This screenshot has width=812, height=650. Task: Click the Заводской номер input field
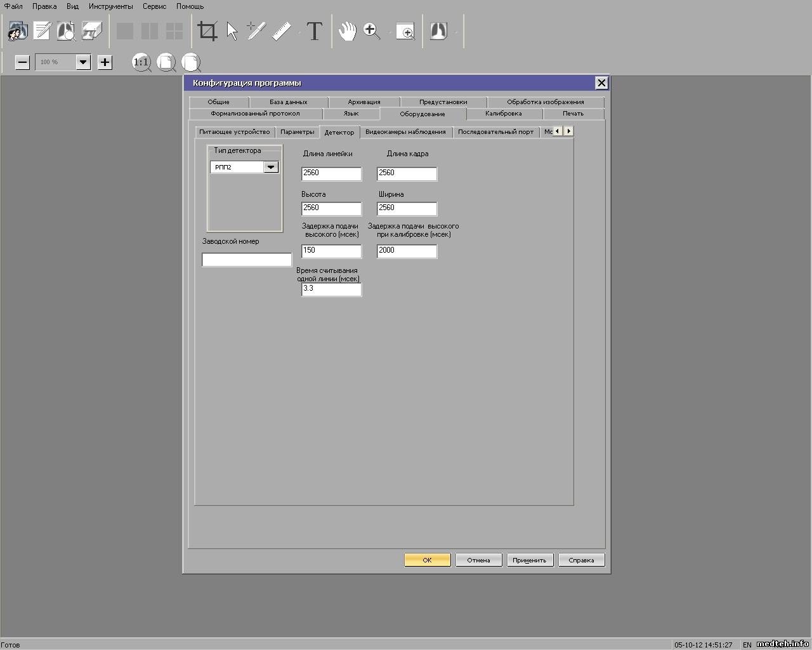(x=247, y=260)
